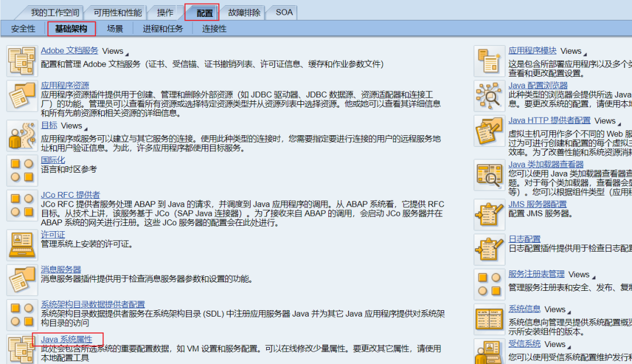The height and width of the screenshot is (364, 632).
Task: Open 服务注册表管理 link
Action: [x=536, y=274]
